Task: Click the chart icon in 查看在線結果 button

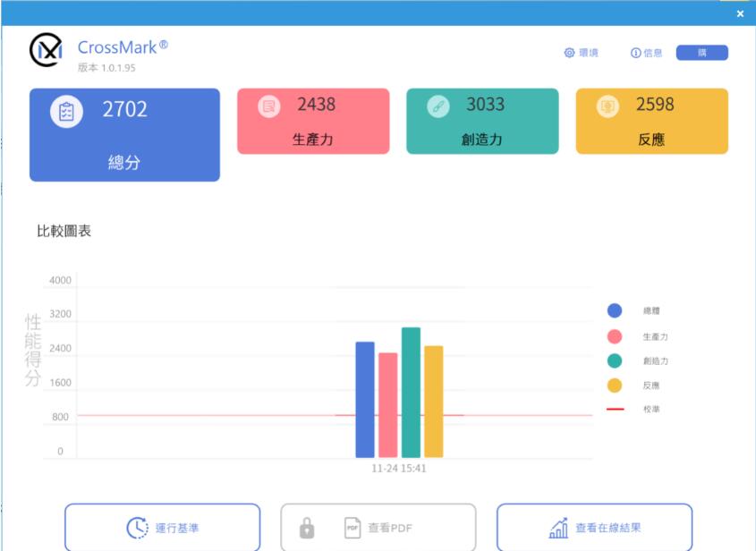Action: coord(558,528)
